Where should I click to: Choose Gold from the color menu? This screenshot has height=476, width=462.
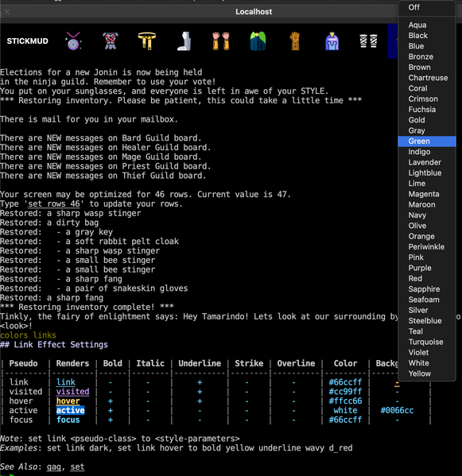pyautogui.click(x=427, y=120)
